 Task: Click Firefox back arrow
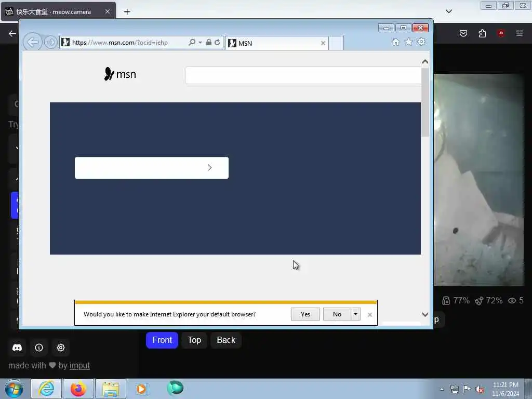(12, 33)
